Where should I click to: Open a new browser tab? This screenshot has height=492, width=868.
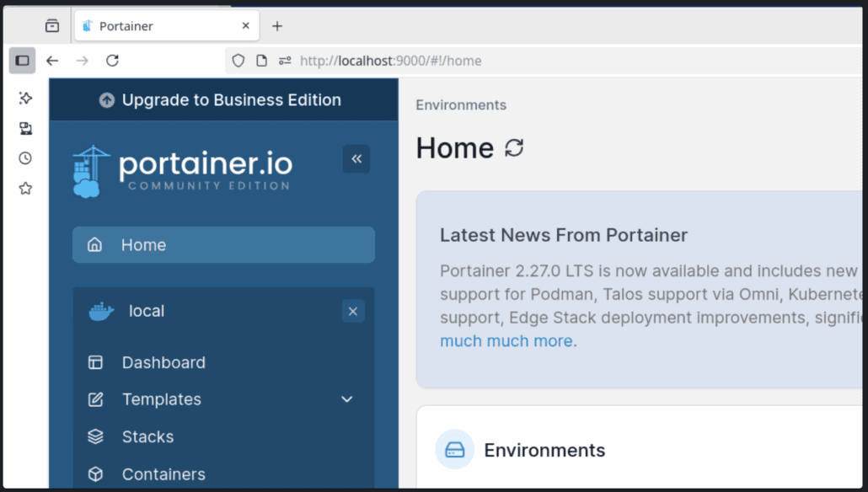click(276, 26)
